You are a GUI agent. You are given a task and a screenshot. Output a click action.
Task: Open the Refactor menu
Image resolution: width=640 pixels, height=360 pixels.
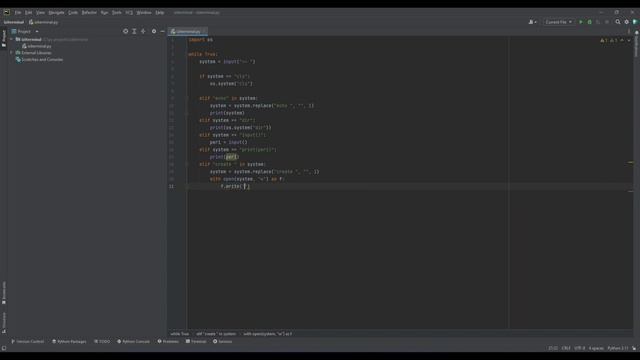(89, 13)
